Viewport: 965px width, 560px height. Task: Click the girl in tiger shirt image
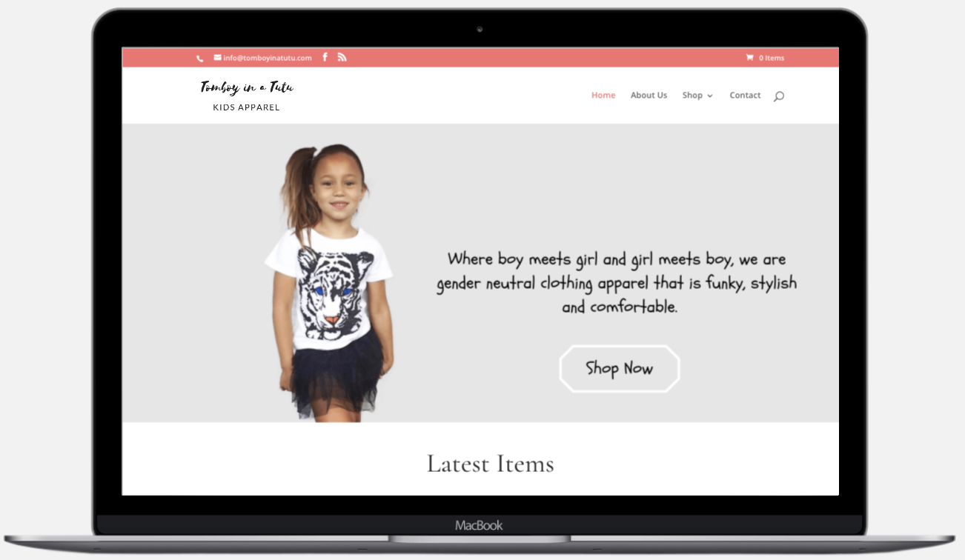point(331,282)
